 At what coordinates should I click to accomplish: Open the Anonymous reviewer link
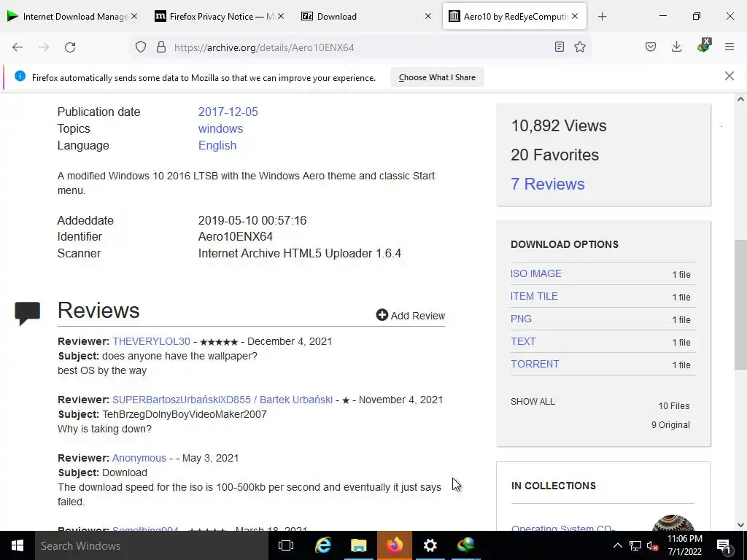coord(139,458)
